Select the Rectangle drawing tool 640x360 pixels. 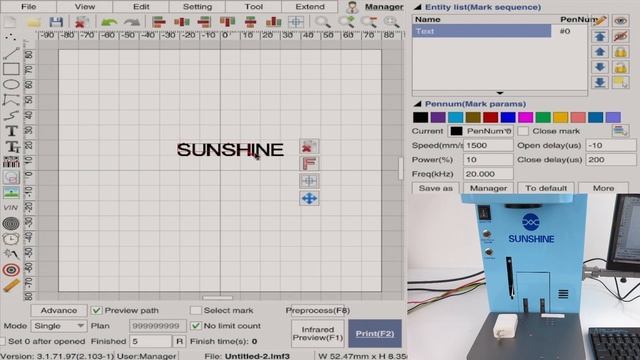tap(11, 69)
